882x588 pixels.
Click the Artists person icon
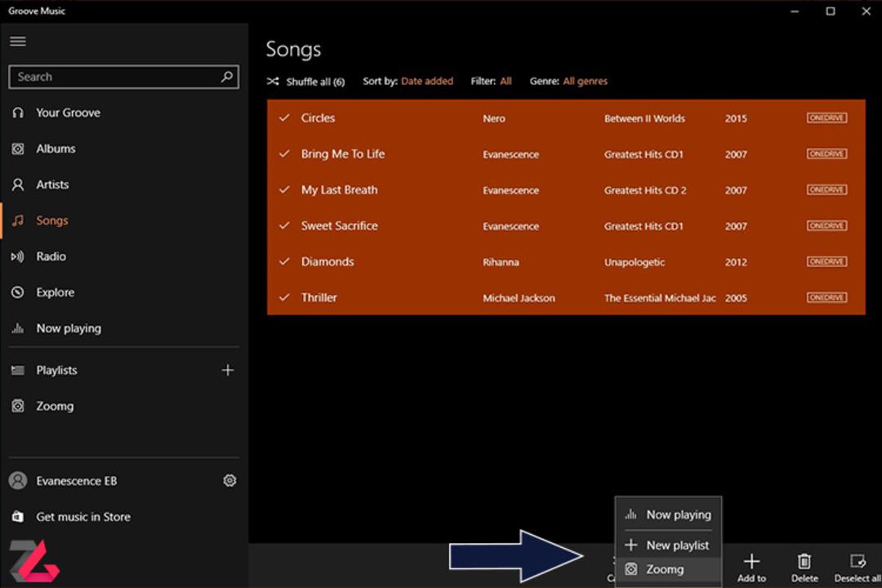18,185
